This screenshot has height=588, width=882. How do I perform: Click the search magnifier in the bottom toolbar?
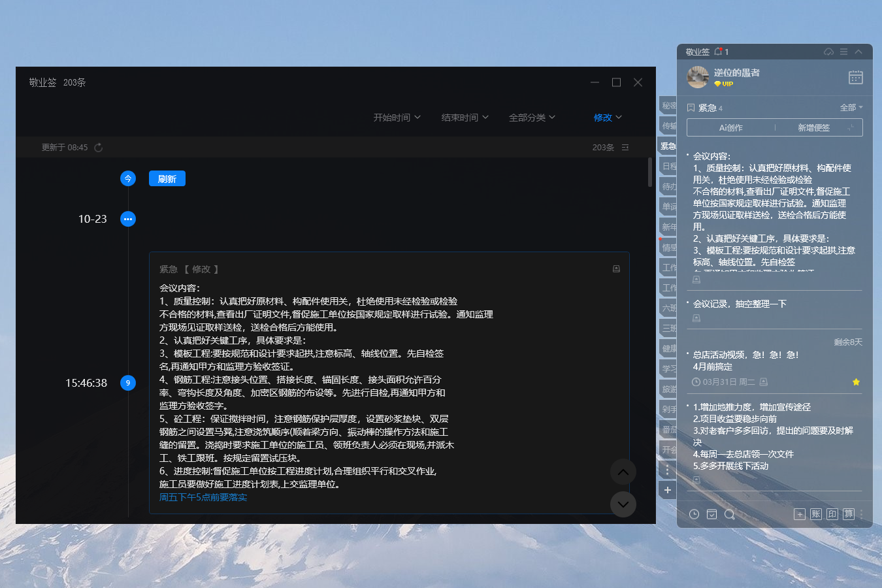click(730, 514)
